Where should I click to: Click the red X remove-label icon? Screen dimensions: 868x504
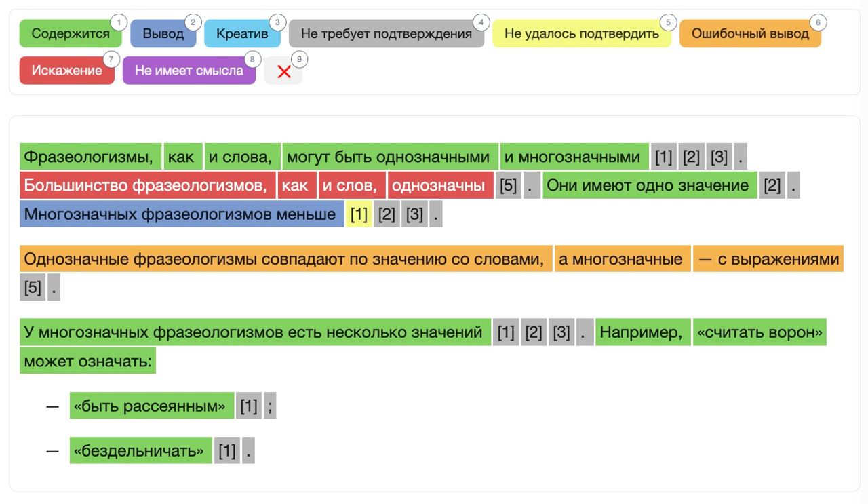click(x=283, y=71)
